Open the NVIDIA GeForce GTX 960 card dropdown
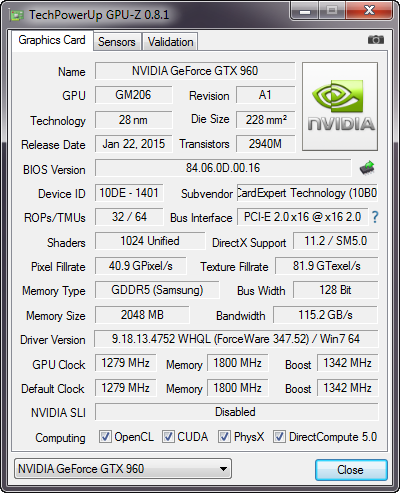Screen dimensions: 400x493 click(x=123, y=469)
